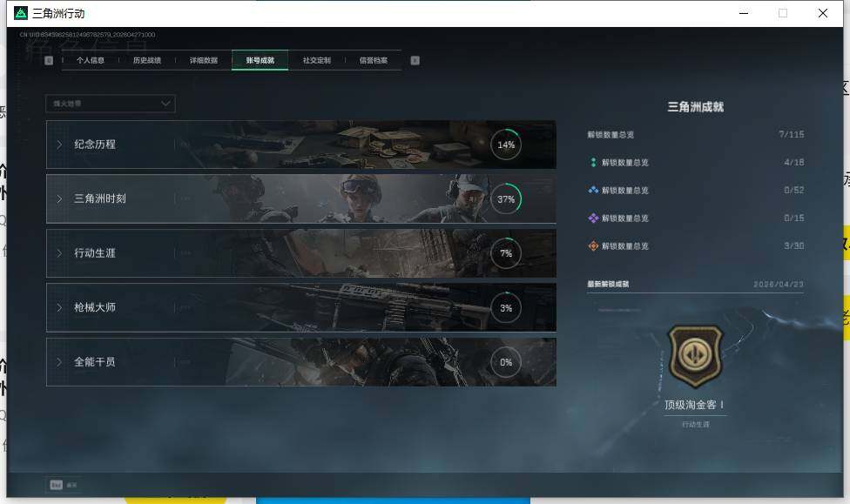
Task: Open the 枪械大师 category label
Action: (x=95, y=307)
